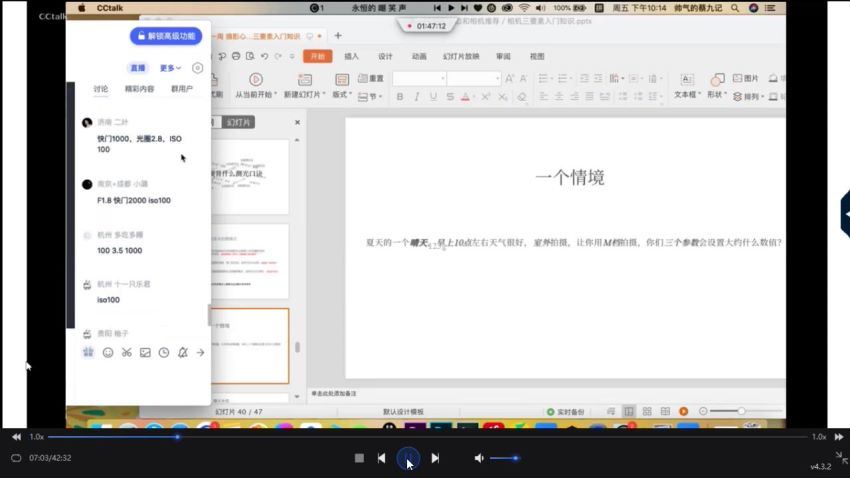Viewport: 850px width, 478px height.
Task: Click the blue 解锁高级功能 button
Action: [166, 36]
